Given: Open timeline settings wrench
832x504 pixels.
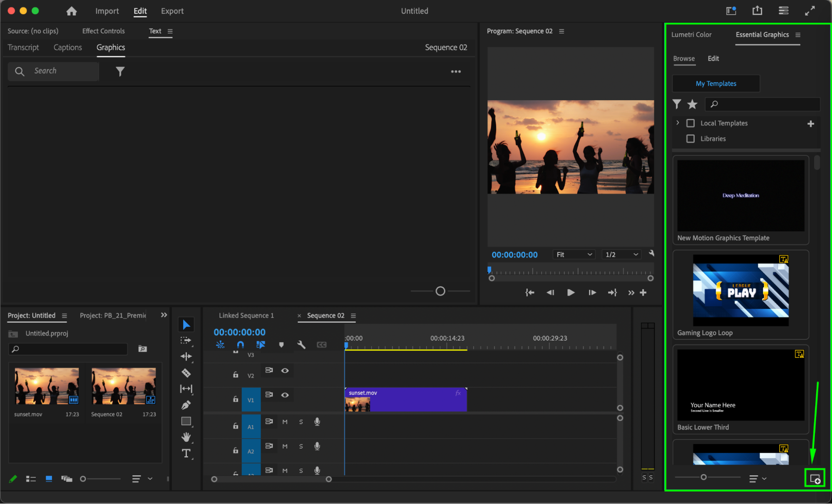Looking at the screenshot, I should click(301, 344).
